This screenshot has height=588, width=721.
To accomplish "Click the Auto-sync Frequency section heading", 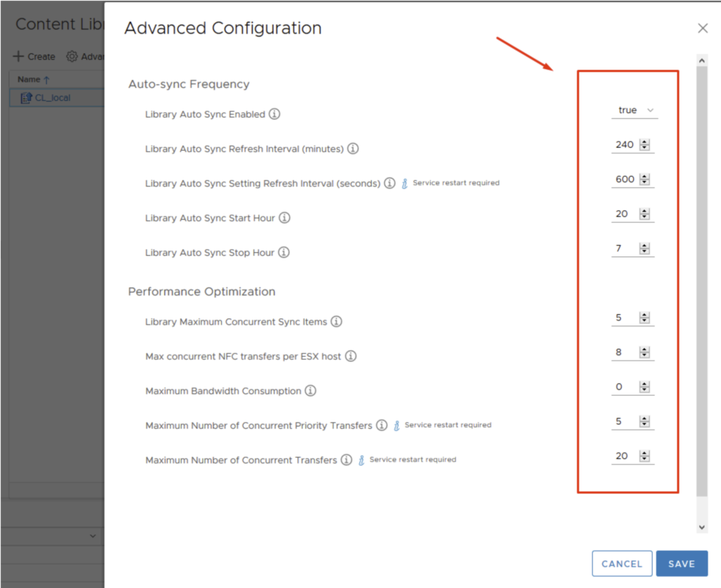I will [189, 84].
